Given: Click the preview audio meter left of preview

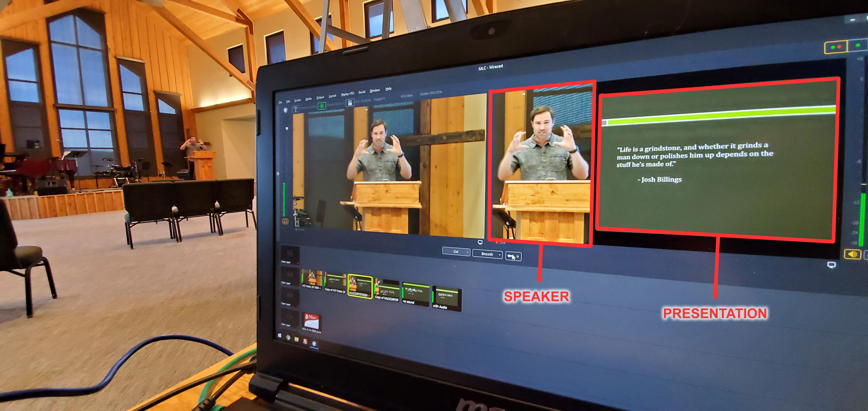Looking at the screenshot, I should click(284, 199).
